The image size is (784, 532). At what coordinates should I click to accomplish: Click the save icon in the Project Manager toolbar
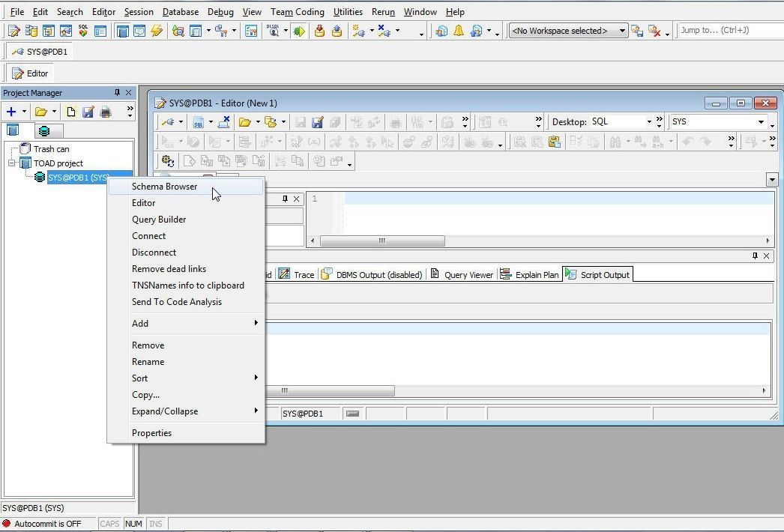point(88,112)
